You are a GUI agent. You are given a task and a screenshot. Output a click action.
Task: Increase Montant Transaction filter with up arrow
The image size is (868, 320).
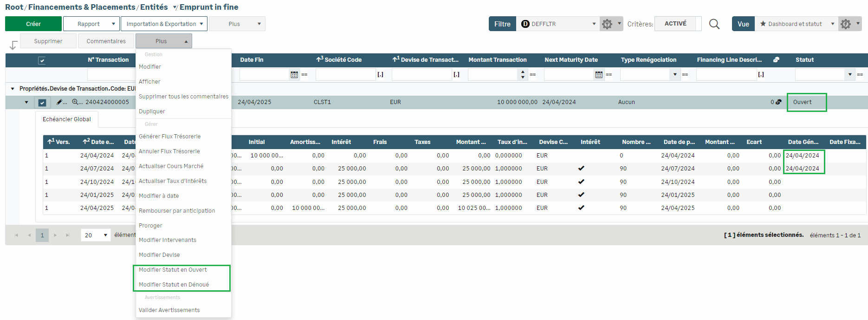point(523,72)
